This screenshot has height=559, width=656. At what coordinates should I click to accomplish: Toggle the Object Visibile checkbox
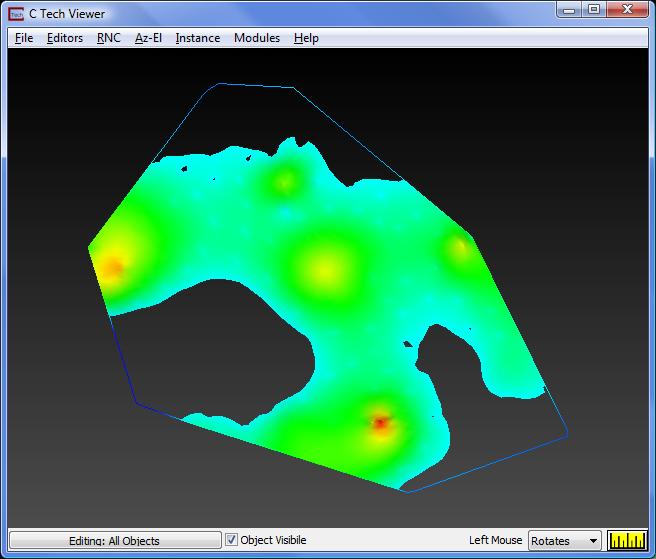coord(231,540)
